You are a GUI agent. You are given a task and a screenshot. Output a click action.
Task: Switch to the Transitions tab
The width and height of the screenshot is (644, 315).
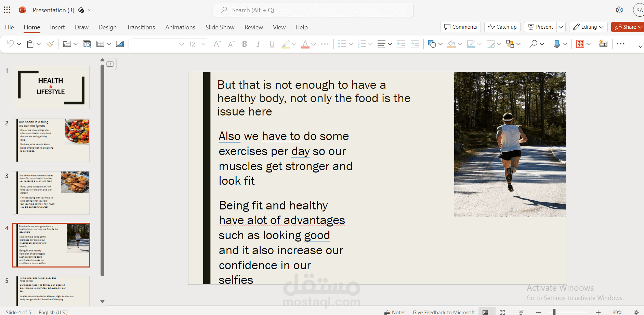[141, 27]
